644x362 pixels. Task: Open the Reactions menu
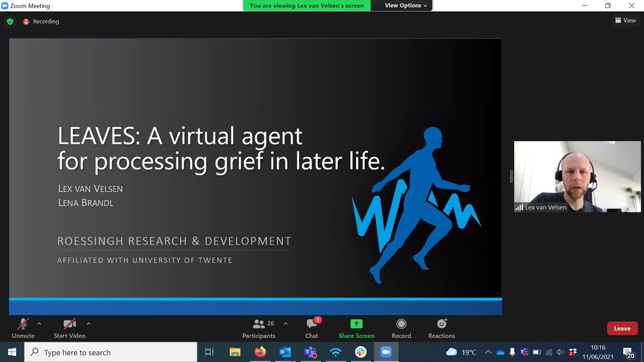pos(442,328)
